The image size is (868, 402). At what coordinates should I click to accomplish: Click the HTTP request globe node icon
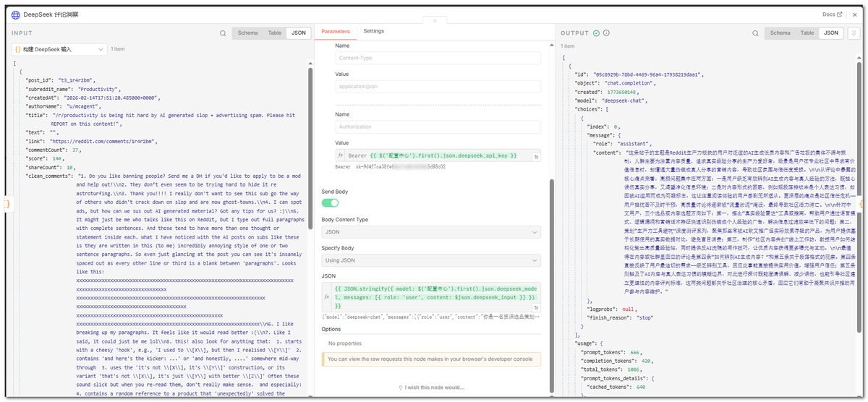[x=16, y=14]
